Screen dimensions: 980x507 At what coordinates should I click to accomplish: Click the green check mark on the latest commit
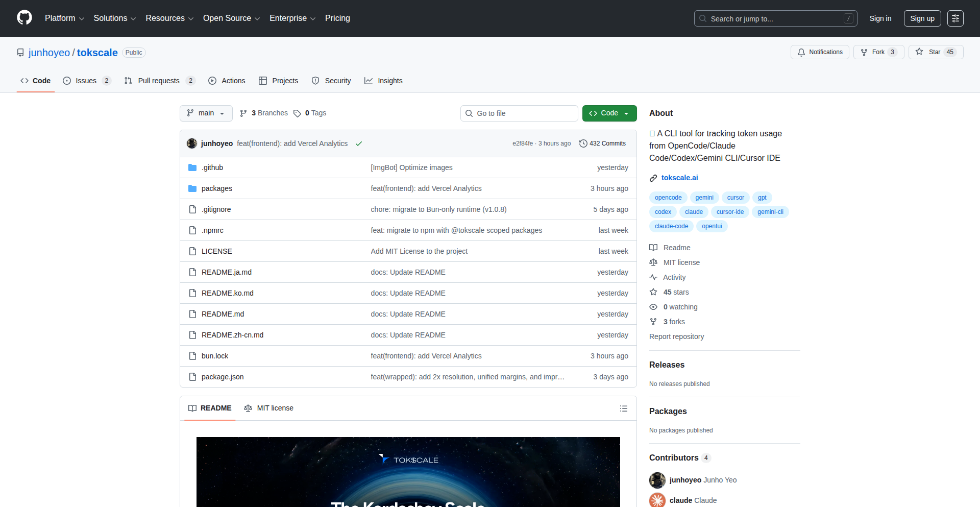click(359, 143)
